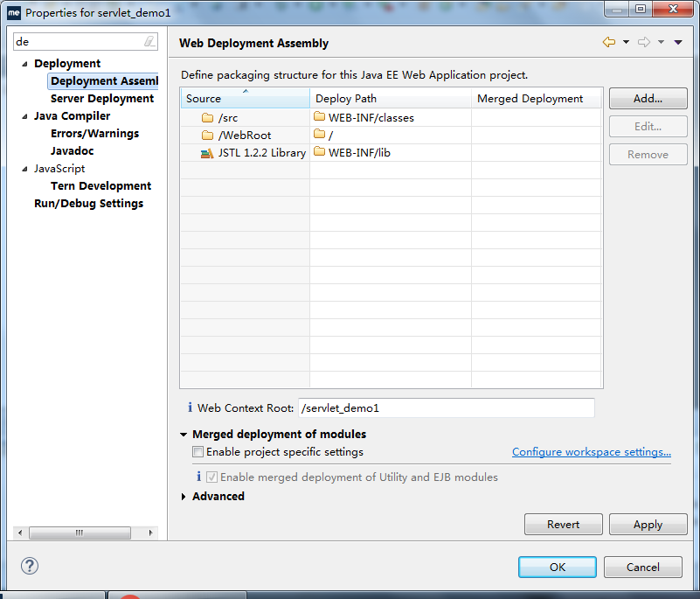The image size is (700, 599).
Task: Select the 'JSTL 1.2.2 Library' row text
Action: point(261,153)
